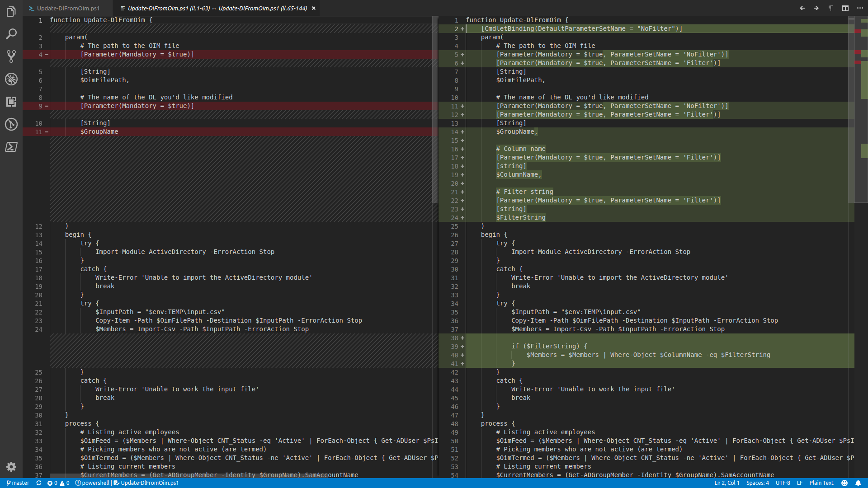Click added line $FilterString in right pane

pyautogui.click(x=521, y=217)
